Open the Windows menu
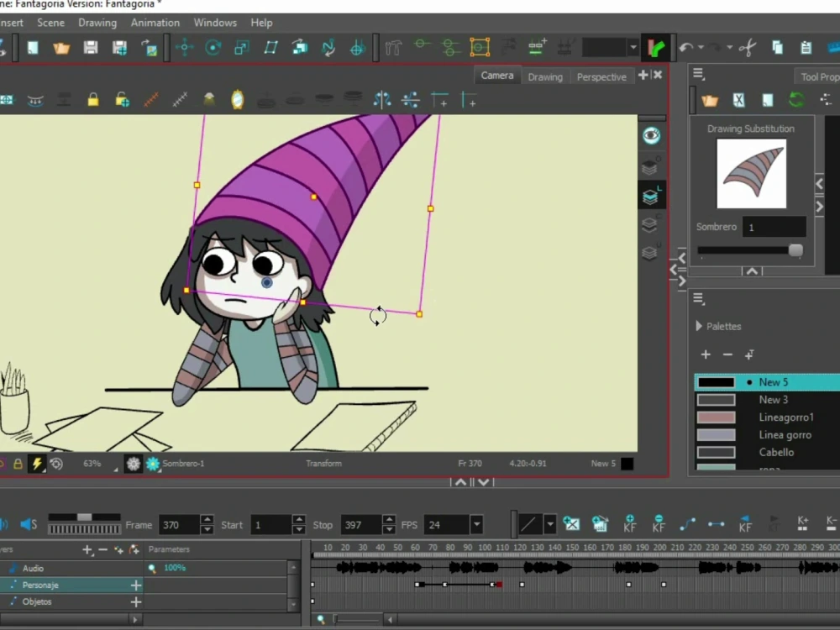 click(x=215, y=23)
